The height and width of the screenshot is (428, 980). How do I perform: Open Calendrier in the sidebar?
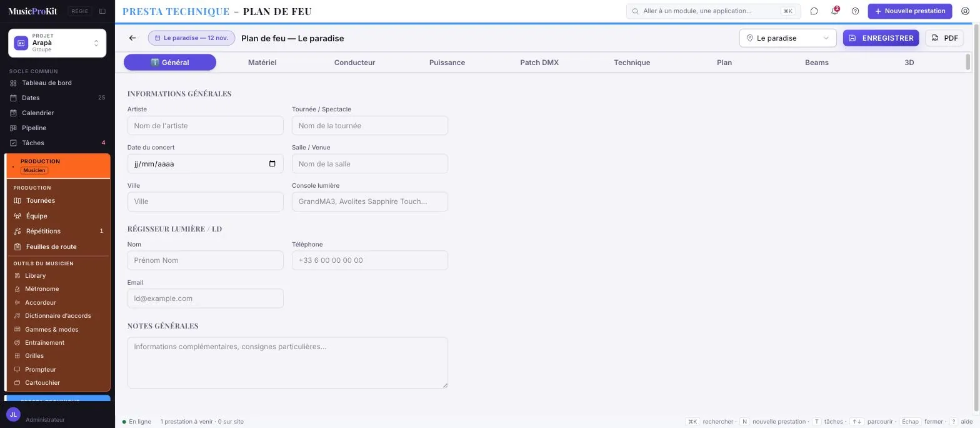point(57,113)
